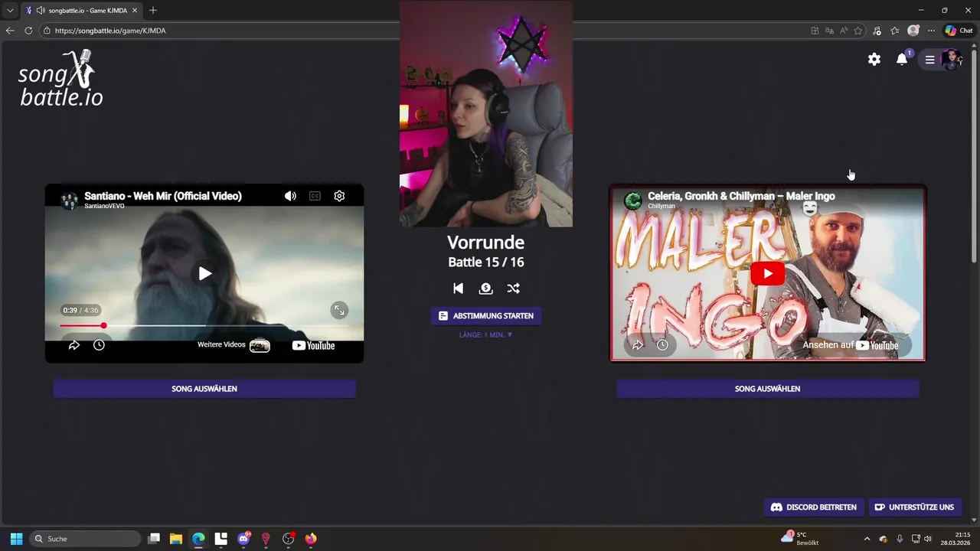Open SantianoVEVO channel avatar
The width and height of the screenshot is (980, 551).
tap(70, 201)
